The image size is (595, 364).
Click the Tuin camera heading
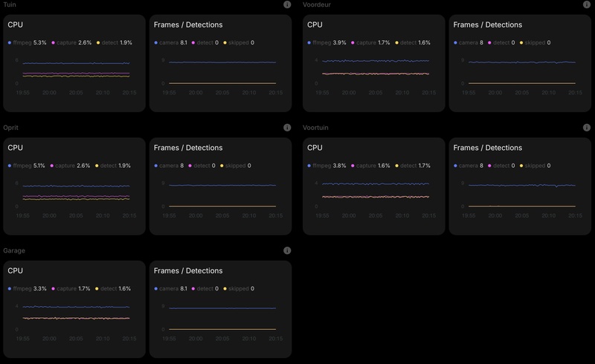10,4
